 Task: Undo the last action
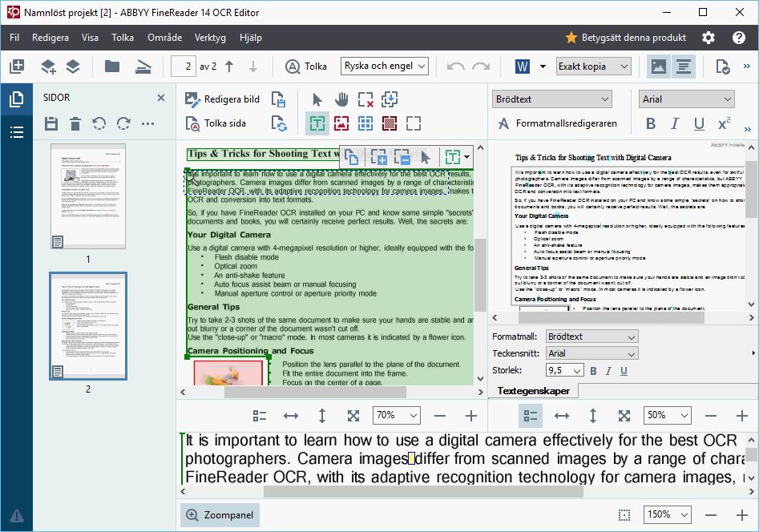(455, 66)
